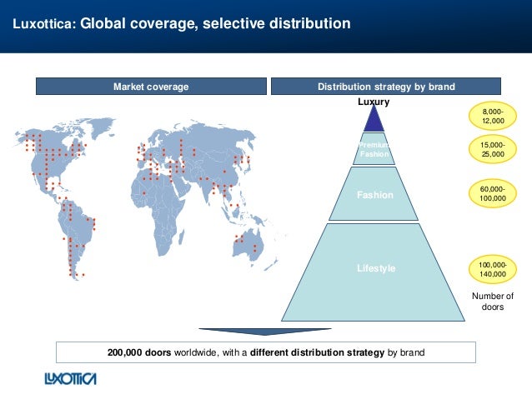The image size is (532, 399).
Task: Click the 'Premium Fashion' pyramid segment
Action: [374, 149]
